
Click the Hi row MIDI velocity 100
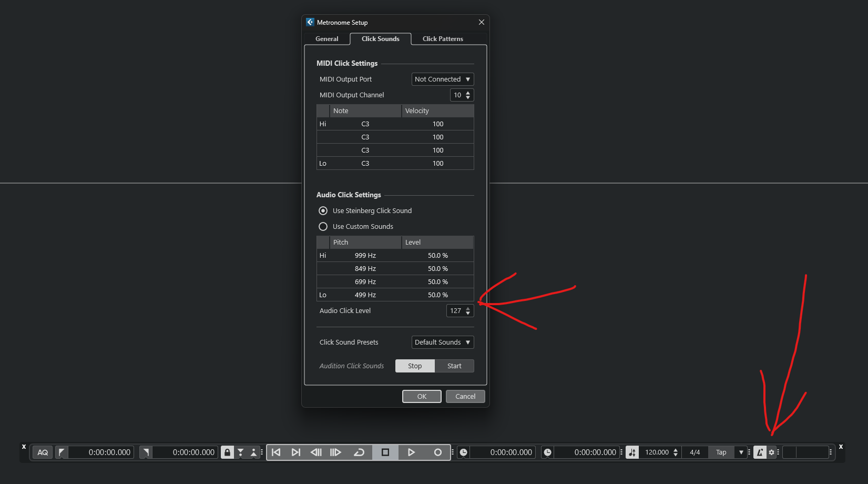point(438,124)
